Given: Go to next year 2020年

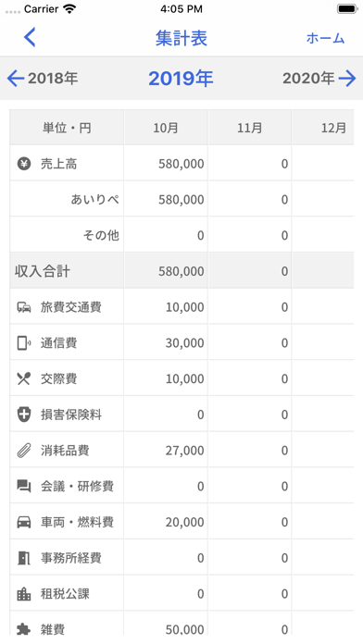Looking at the screenshot, I should [319, 78].
